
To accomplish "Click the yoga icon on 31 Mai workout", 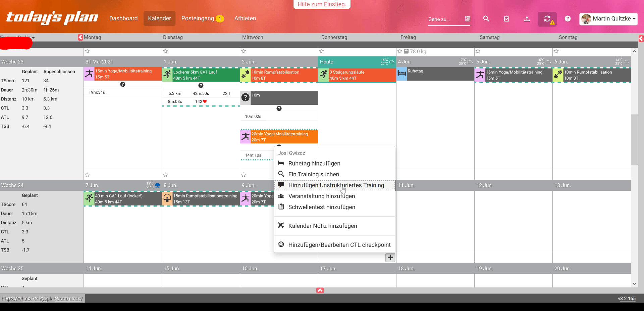I will pyautogui.click(x=89, y=74).
